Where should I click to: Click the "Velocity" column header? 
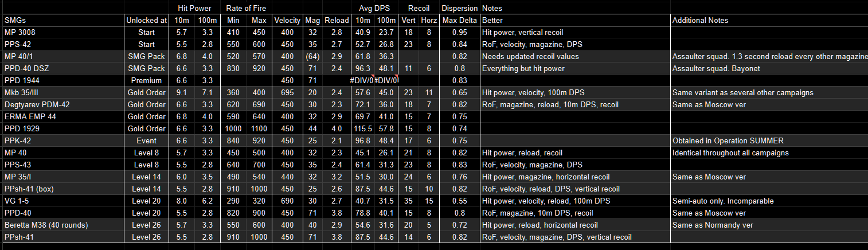coord(287,21)
